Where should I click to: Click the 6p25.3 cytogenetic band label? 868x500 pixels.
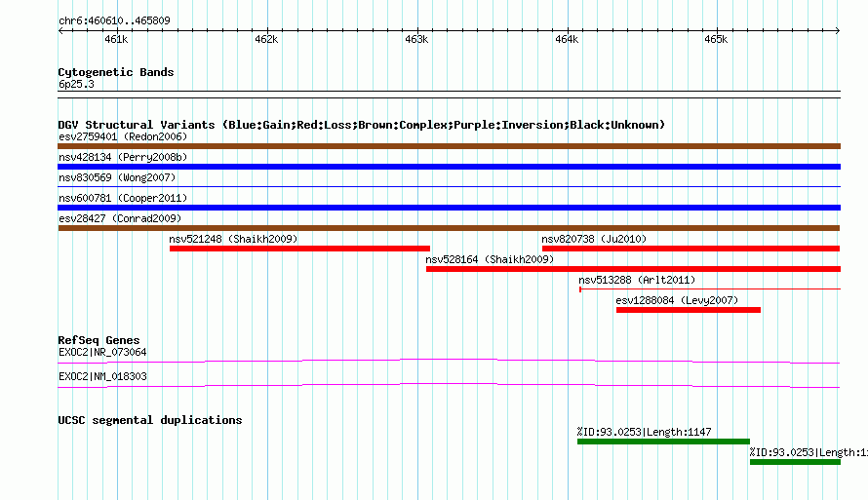point(76,84)
